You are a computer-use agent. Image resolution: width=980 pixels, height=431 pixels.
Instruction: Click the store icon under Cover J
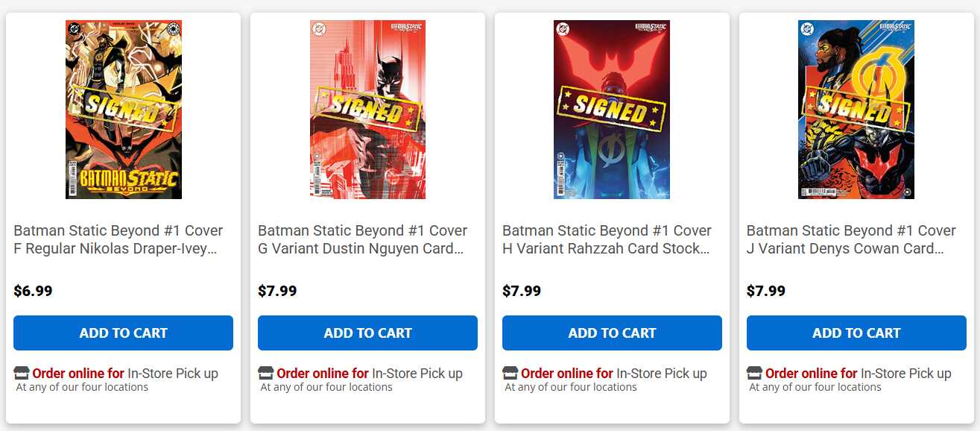pyautogui.click(x=754, y=373)
